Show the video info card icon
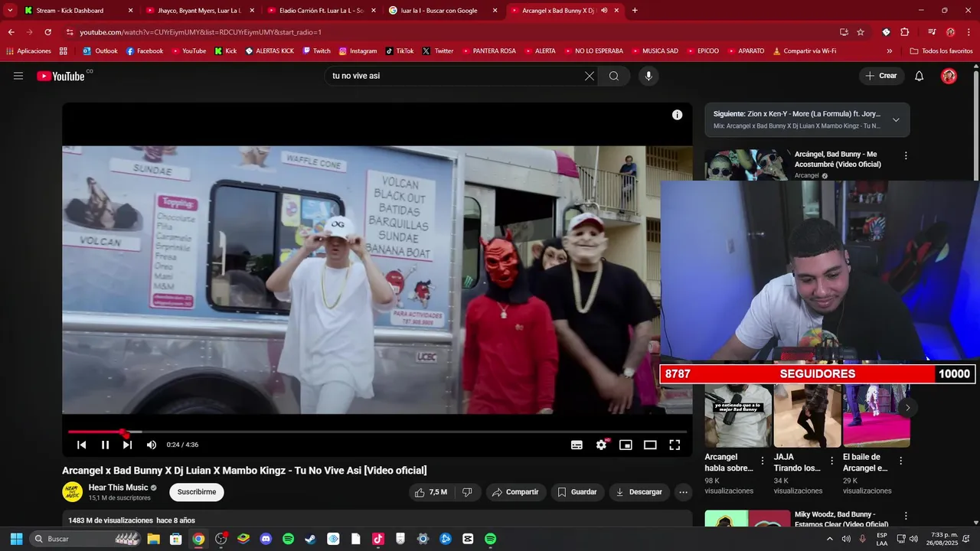The width and height of the screenshot is (980, 551). pyautogui.click(x=677, y=115)
